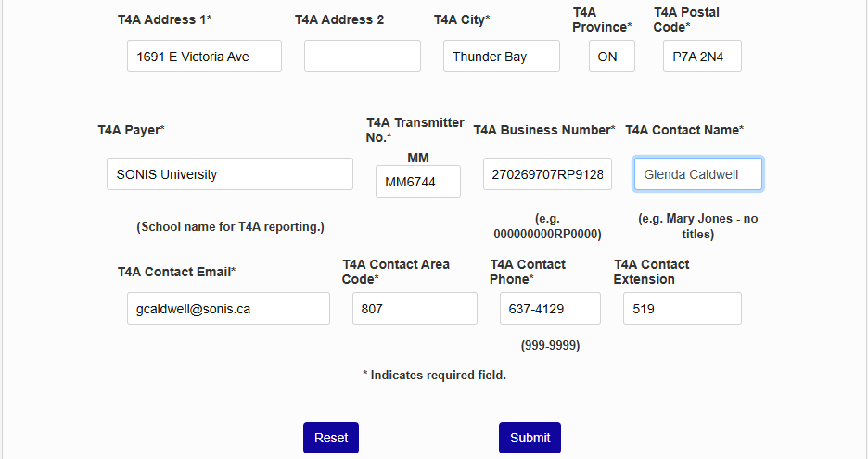Click the T4A Address 1 input field
The image size is (868, 459).
click(x=204, y=57)
